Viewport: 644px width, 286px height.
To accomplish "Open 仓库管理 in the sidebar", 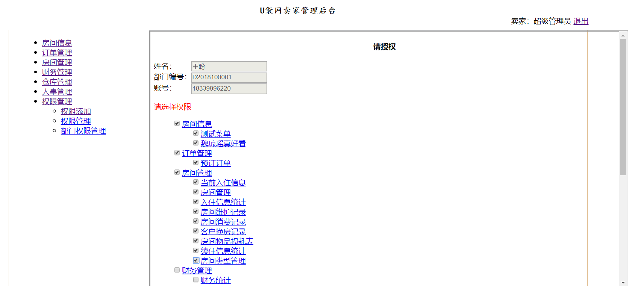I will click(57, 82).
